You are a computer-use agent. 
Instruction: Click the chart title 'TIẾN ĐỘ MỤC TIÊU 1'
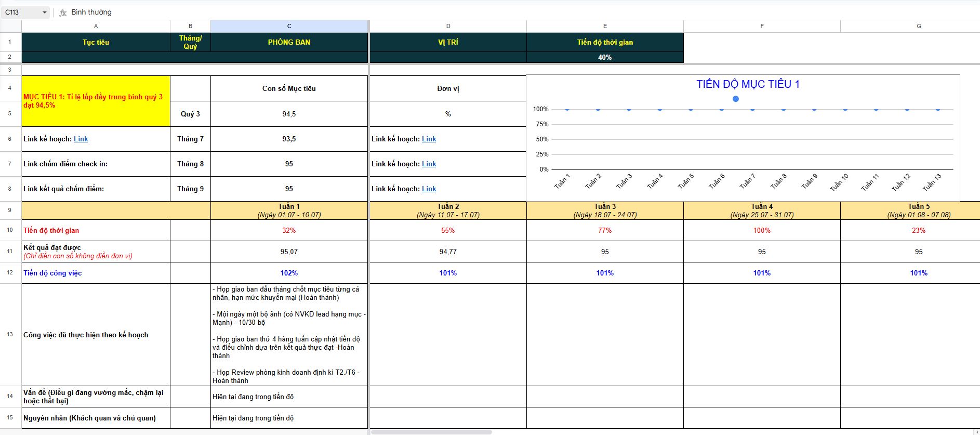pyautogui.click(x=748, y=84)
